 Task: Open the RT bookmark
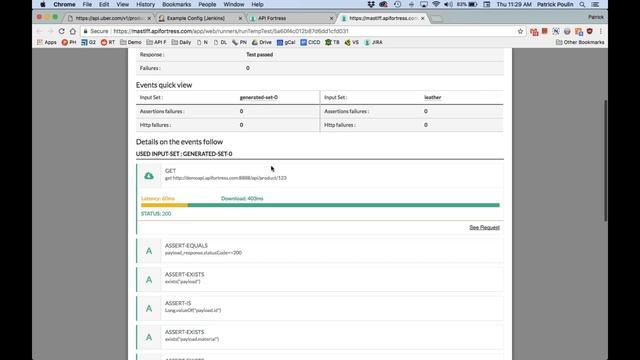point(108,42)
